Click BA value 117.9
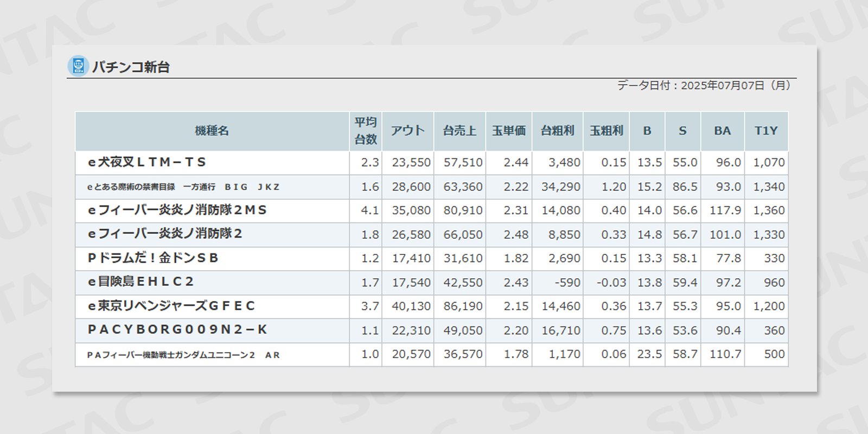The image size is (868, 434). coord(725,210)
